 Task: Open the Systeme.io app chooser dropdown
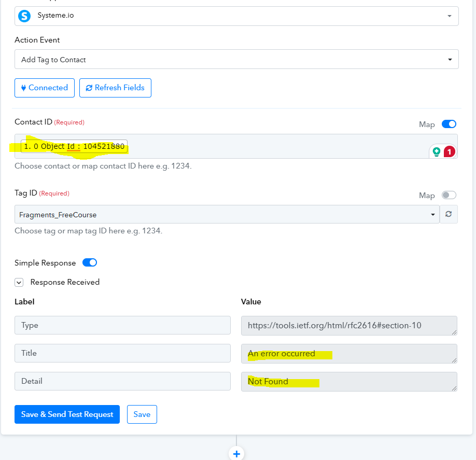[236, 16]
